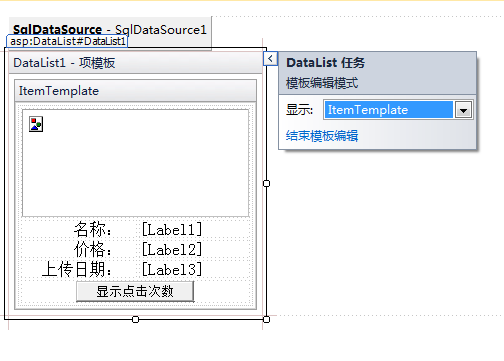504x361 pixels.
Task: Click the 价格: text
Action: tap(93, 249)
